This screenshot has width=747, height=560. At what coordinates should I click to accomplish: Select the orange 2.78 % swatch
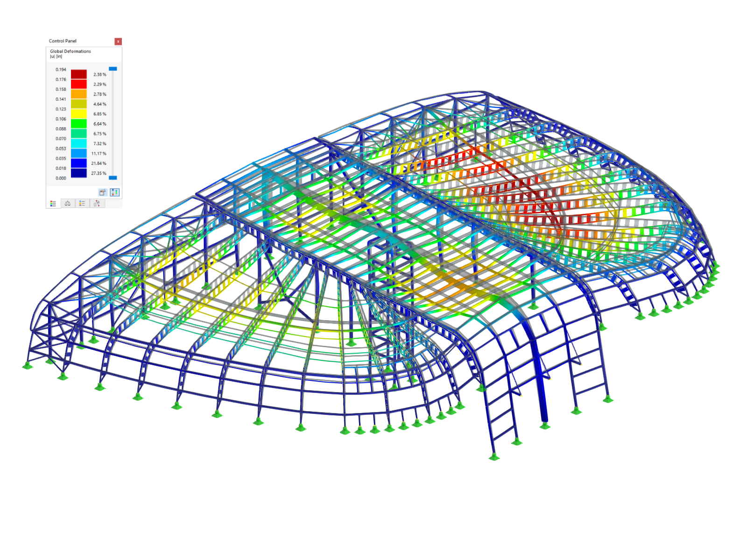click(79, 94)
